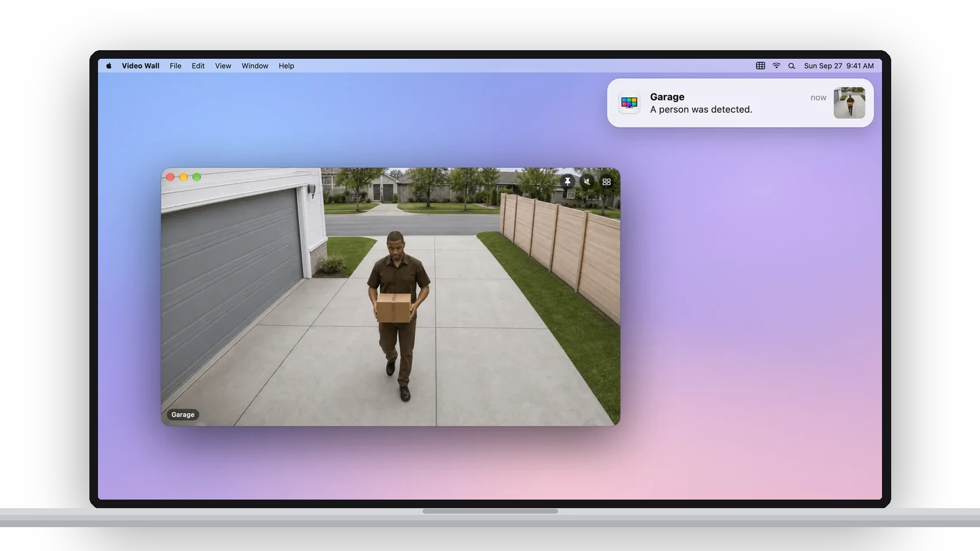Click the Garage camera name label
This screenshot has height=551, width=980.
click(x=183, y=414)
